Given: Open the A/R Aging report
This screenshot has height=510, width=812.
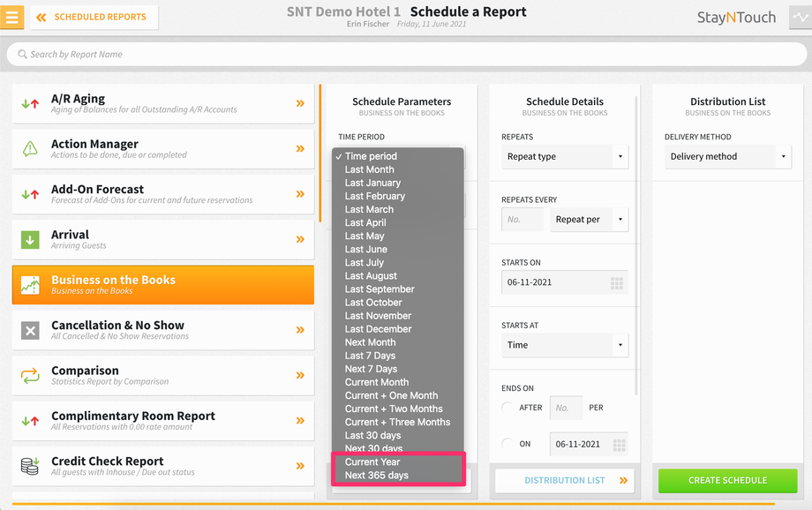Looking at the screenshot, I should (x=163, y=103).
